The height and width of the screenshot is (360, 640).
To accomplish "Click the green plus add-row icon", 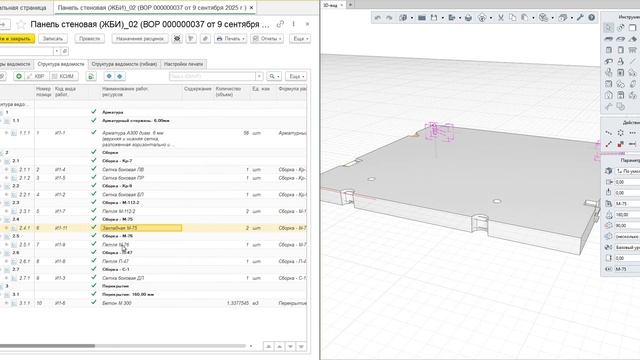I will coord(18,76).
